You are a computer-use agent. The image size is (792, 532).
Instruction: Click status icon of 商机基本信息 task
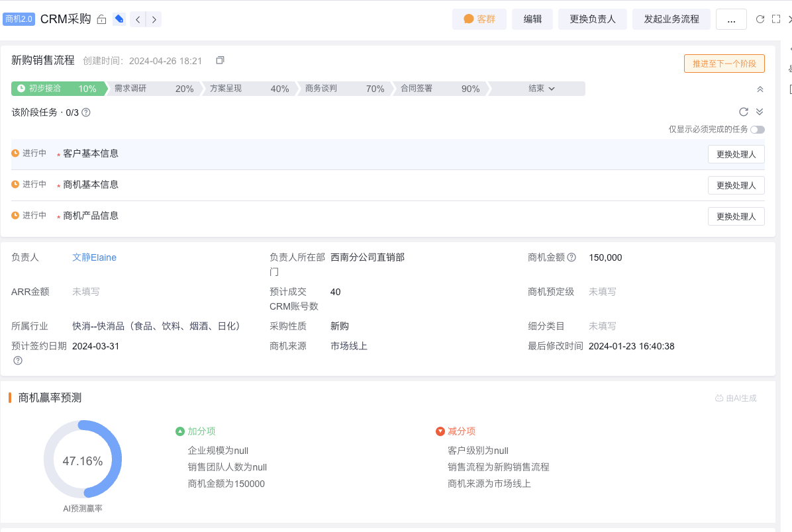15,184
